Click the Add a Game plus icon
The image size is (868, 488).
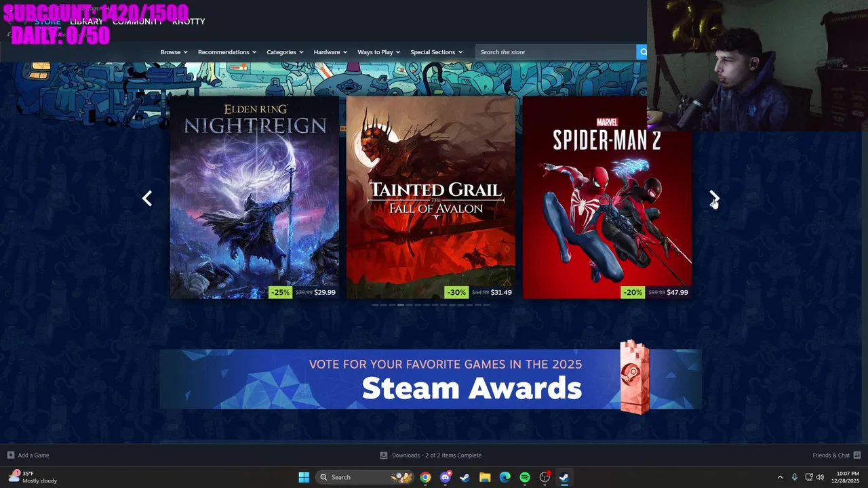[10, 455]
